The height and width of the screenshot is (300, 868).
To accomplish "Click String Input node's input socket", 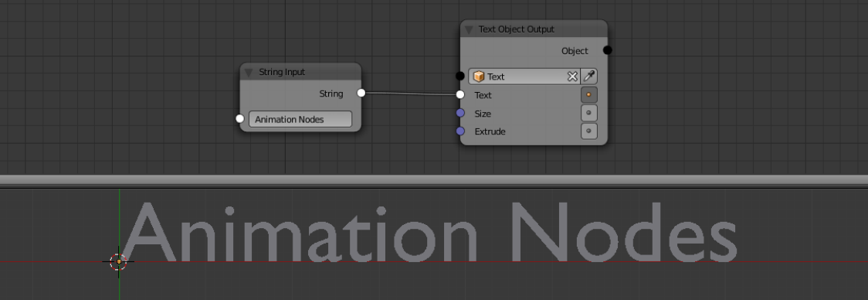I will (x=239, y=118).
